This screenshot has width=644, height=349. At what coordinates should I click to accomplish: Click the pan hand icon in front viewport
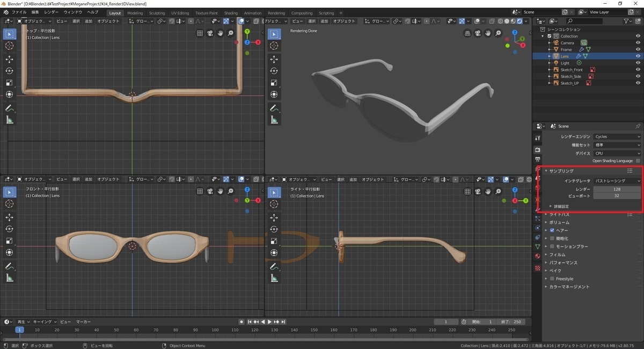click(x=220, y=191)
